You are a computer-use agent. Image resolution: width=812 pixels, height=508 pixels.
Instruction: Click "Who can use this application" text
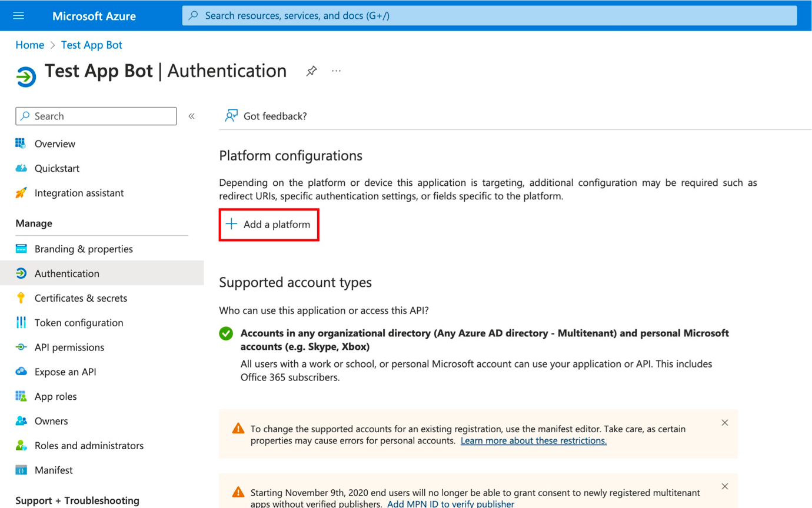324,310
